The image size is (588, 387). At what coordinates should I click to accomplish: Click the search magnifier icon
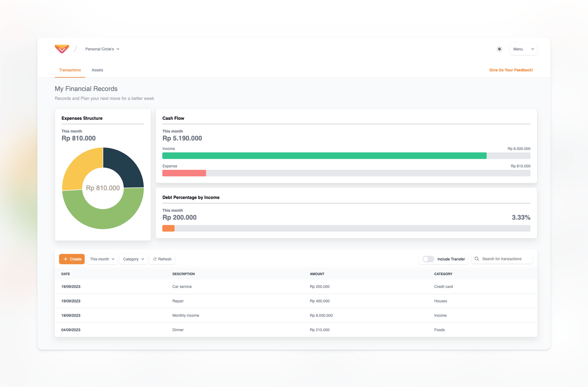[x=477, y=259]
